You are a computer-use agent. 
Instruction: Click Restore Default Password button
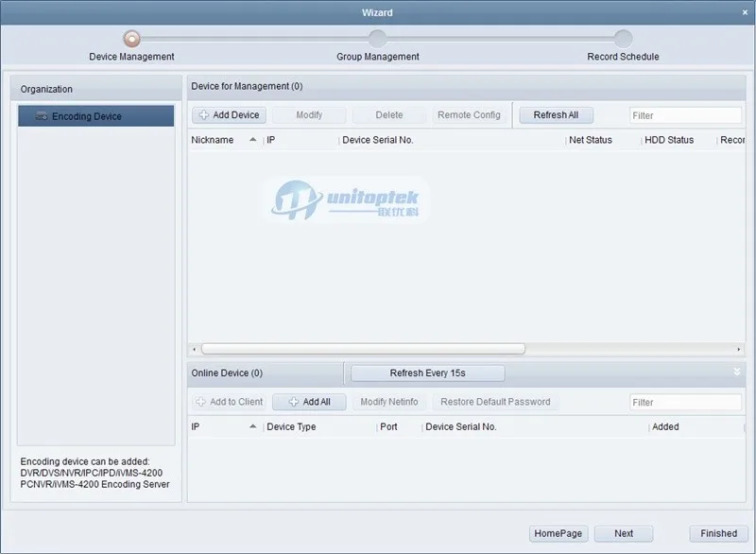[495, 402]
